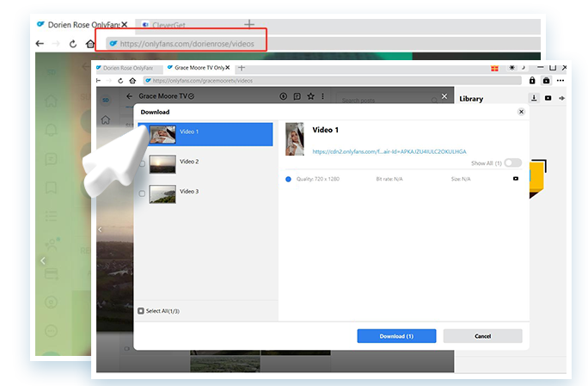
Task: Click the Grace Moore TV profile name
Action: coord(162,96)
